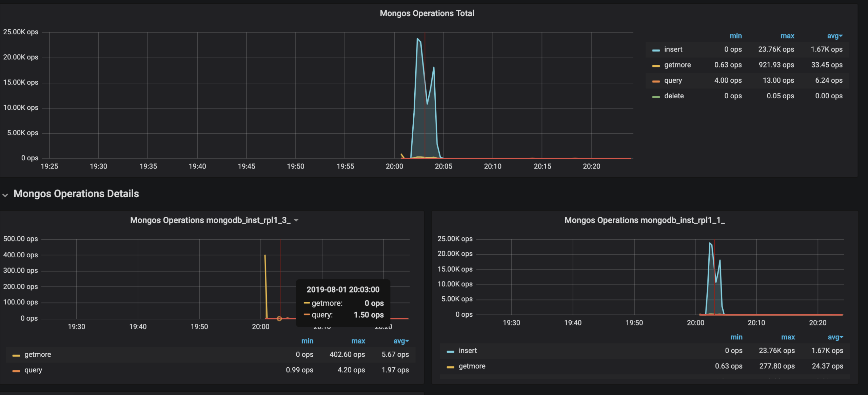Click the insert swatch in rpl1_1_ legend
Screen dimensions: 868x395
click(x=450, y=352)
